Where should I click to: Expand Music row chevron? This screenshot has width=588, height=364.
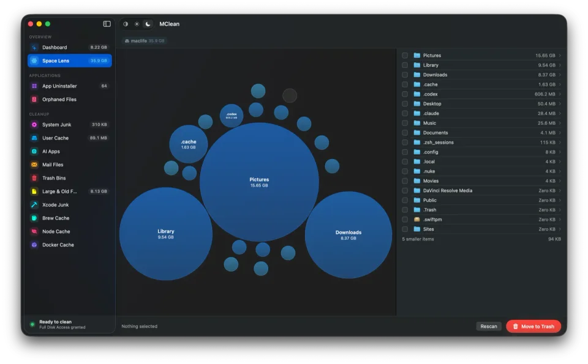[x=560, y=123]
